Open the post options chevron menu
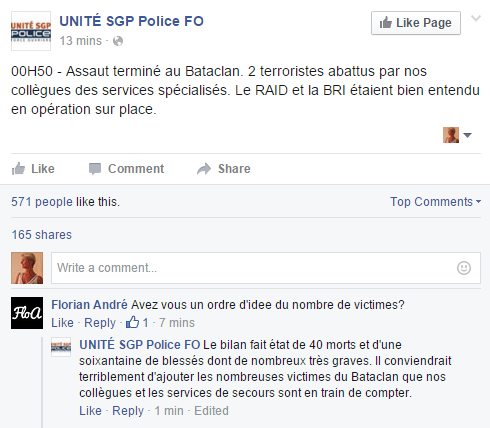The height and width of the screenshot is (428, 490). pos(476,18)
